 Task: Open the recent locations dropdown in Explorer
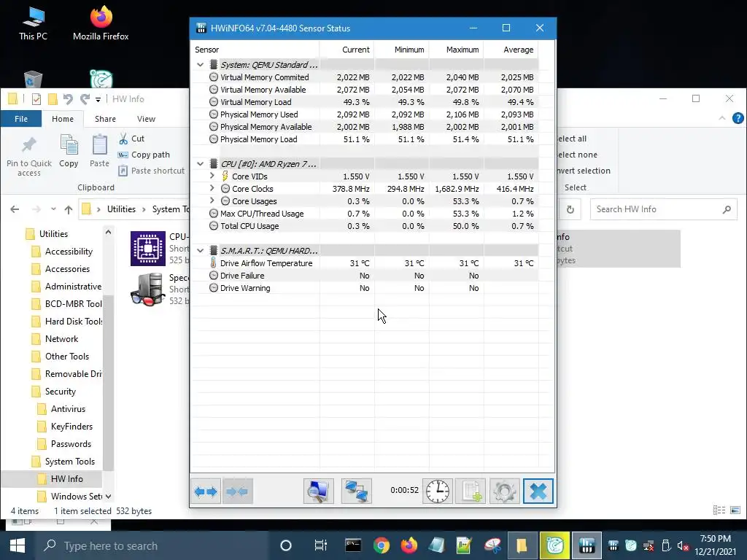[53, 209]
